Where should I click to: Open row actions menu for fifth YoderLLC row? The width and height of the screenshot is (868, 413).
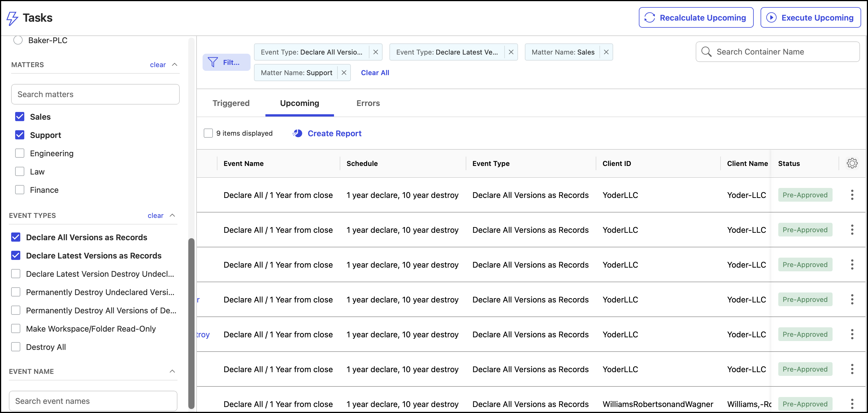[852, 334]
